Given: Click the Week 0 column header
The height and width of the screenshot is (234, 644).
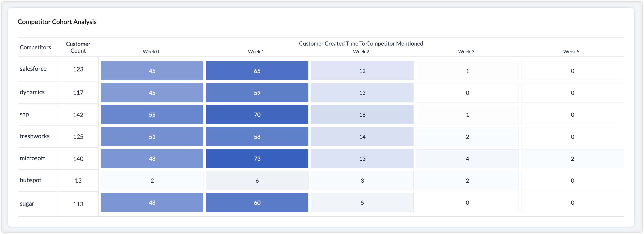Looking at the screenshot, I should coord(151,52).
